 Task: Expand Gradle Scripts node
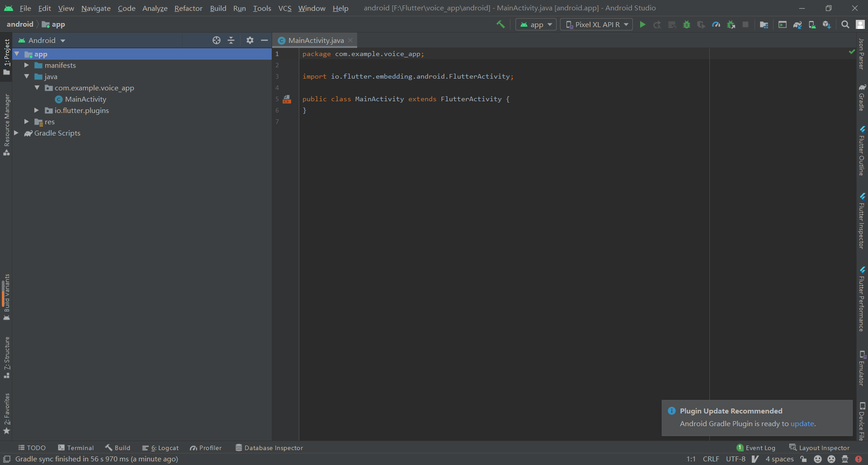click(x=17, y=133)
